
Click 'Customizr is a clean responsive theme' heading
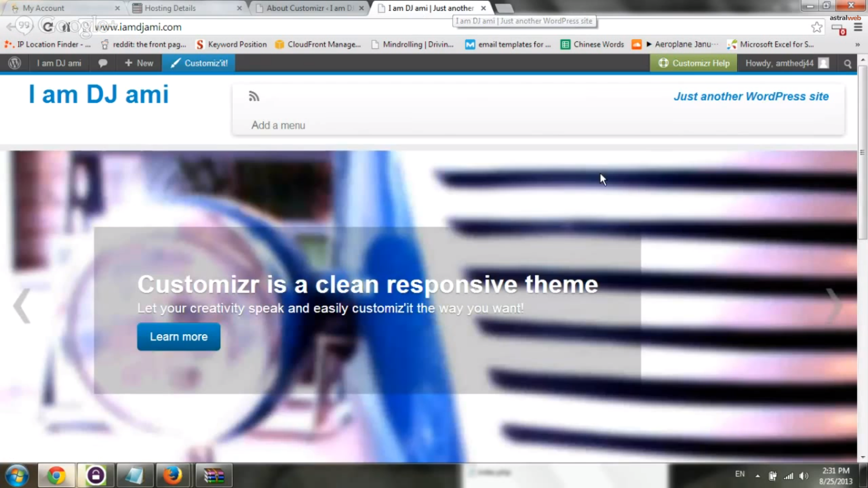tap(368, 284)
